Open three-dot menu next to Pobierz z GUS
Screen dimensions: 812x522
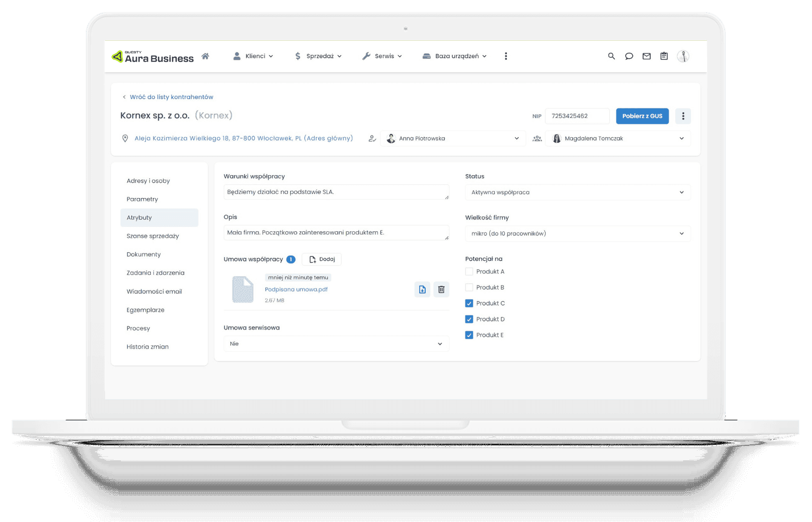tap(683, 116)
